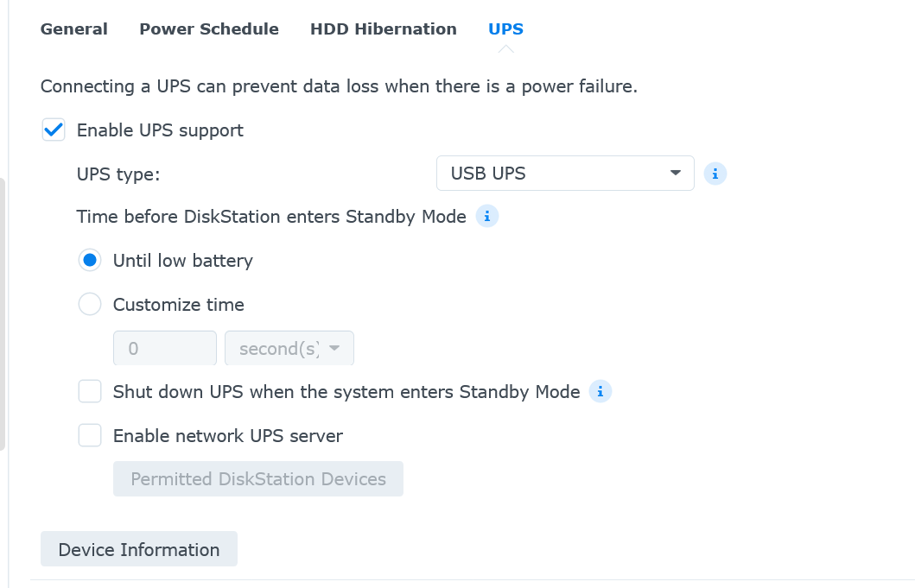Enable Shut down UPS on Standby Mode

[90, 392]
